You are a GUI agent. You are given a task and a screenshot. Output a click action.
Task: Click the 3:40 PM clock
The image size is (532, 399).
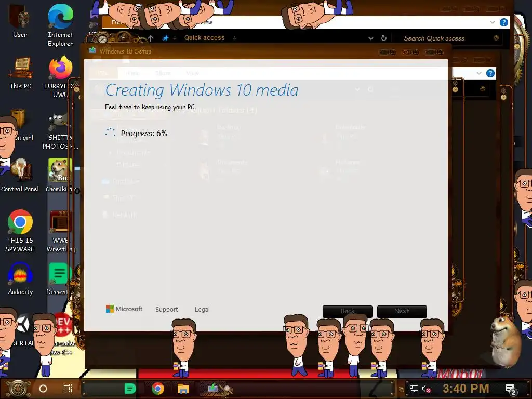point(465,389)
